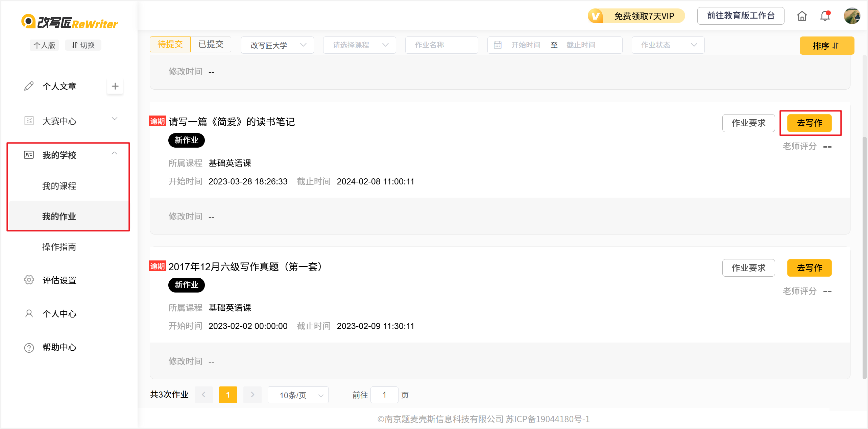
Task: Click 去写作 for 简爱 reading notes
Action: point(809,123)
